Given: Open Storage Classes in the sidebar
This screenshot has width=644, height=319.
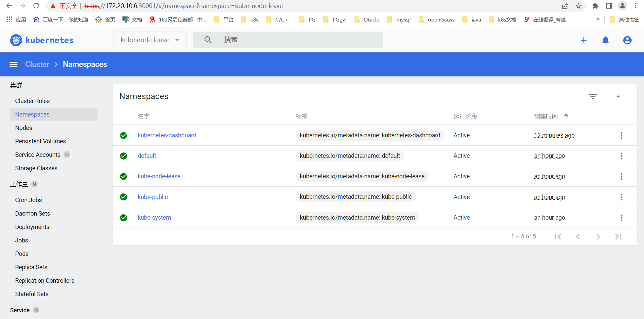Looking at the screenshot, I should [36, 168].
